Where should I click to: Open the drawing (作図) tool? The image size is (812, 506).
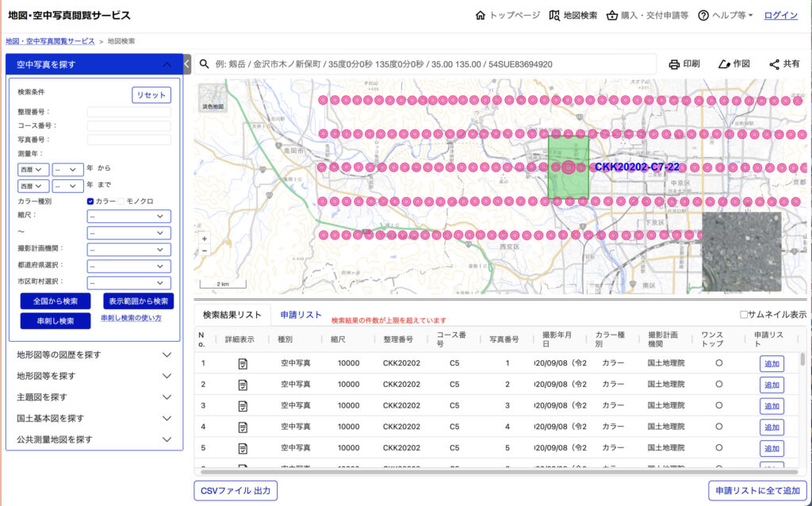point(723,64)
